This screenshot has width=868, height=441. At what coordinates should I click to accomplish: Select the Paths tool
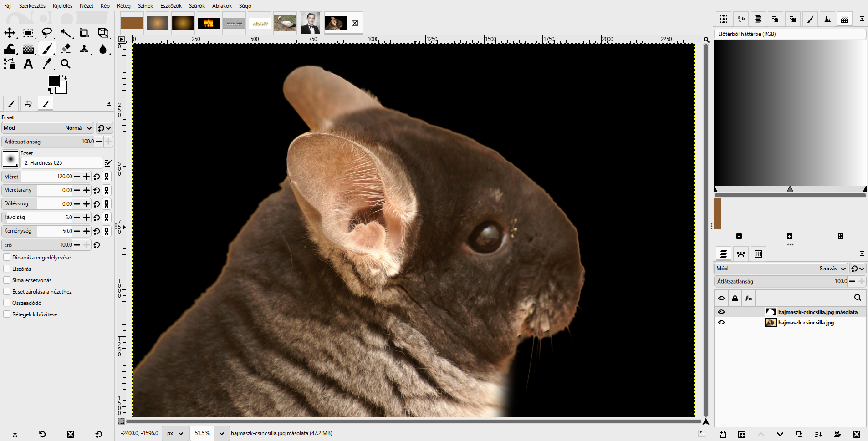[x=10, y=64]
